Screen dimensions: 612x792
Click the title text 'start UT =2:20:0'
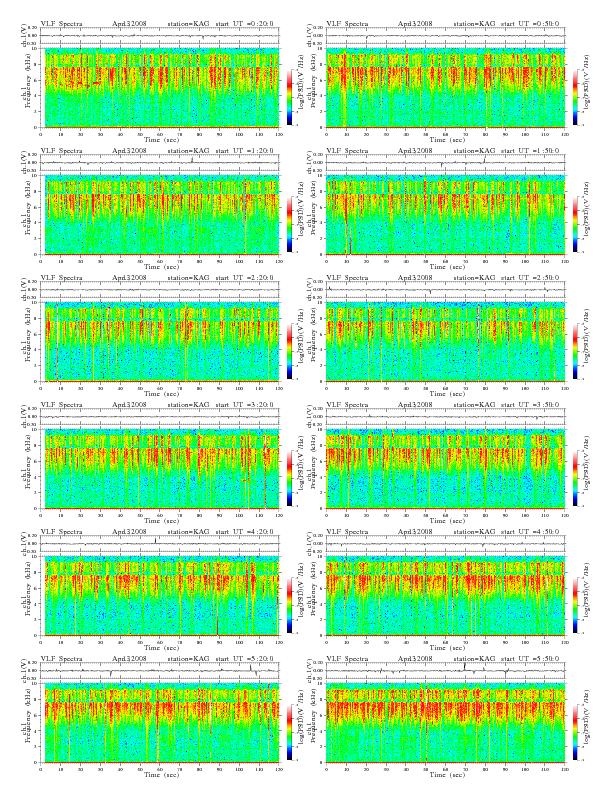pos(245,278)
